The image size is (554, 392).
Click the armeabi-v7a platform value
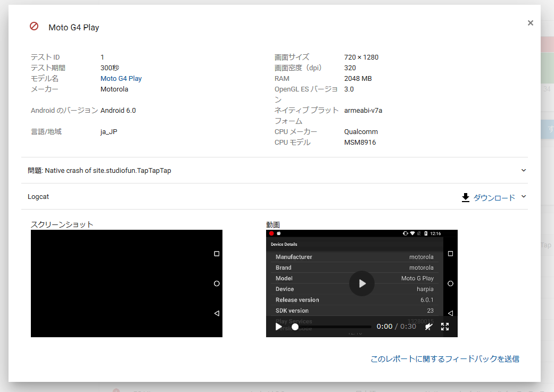(x=363, y=111)
